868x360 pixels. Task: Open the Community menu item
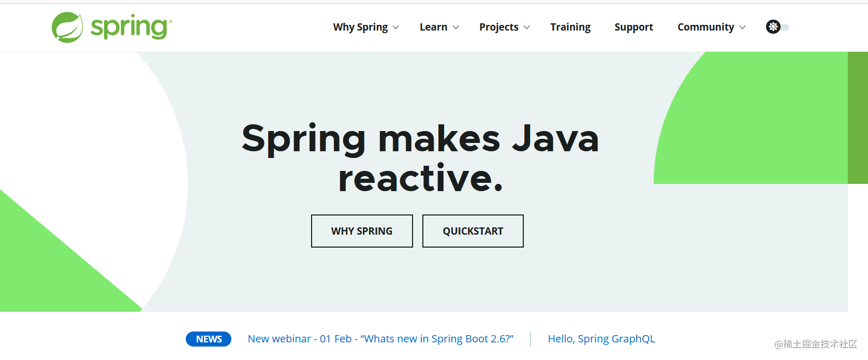(705, 27)
